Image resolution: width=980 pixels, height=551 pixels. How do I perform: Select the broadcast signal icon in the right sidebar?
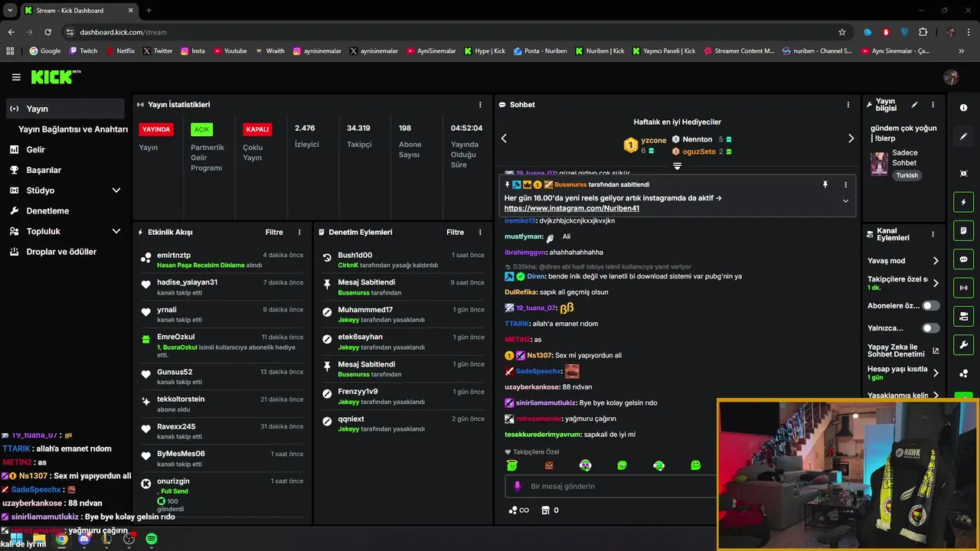click(963, 288)
